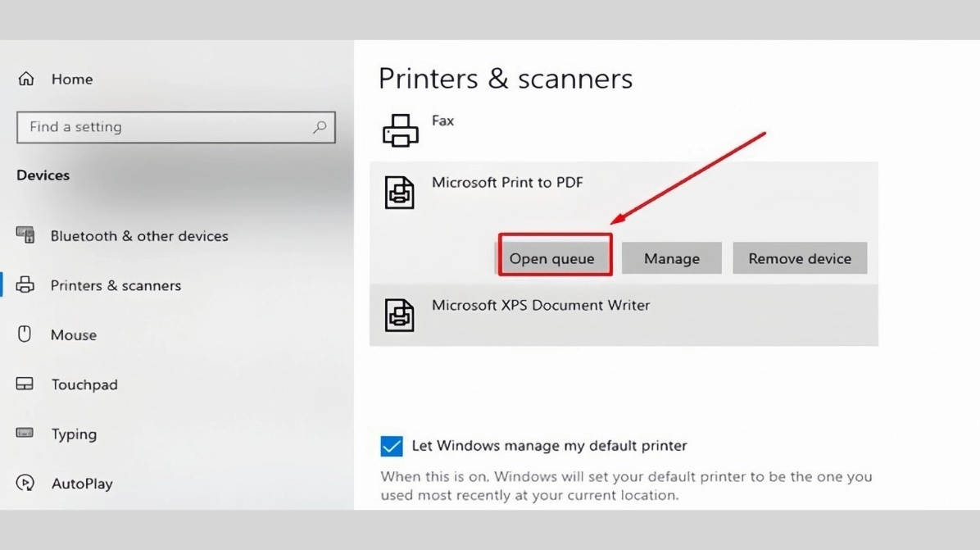Click the Printers & scanners sidebar icon
The height and width of the screenshot is (550, 980).
[25, 284]
